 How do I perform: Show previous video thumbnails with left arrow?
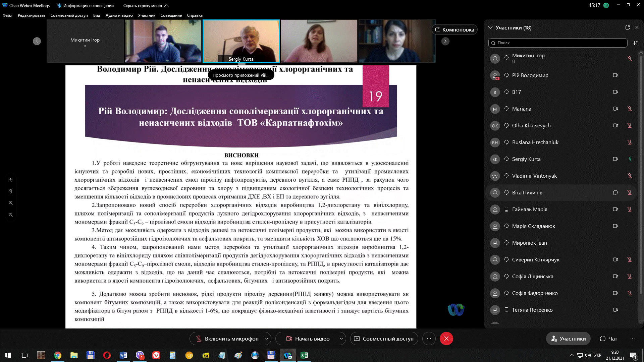37,41
